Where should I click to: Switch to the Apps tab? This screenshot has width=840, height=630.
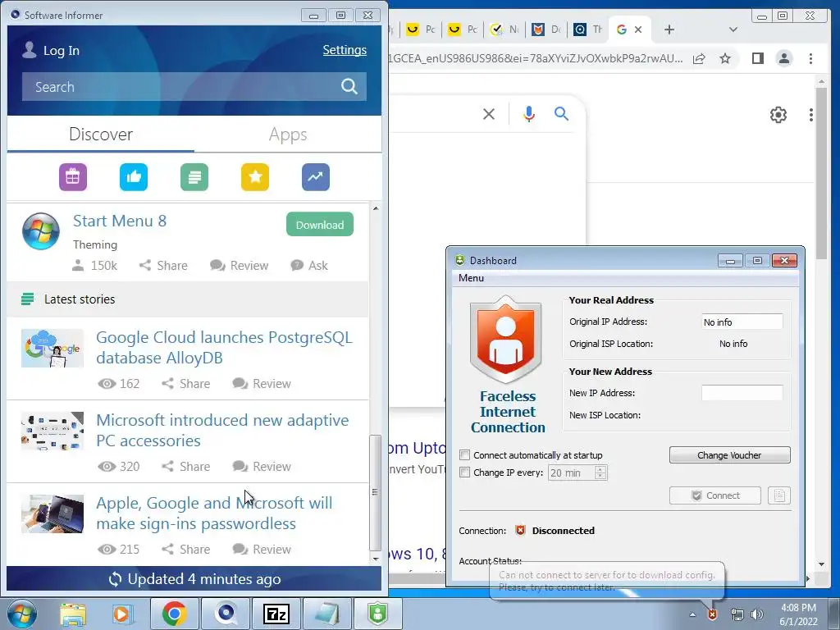(x=288, y=134)
